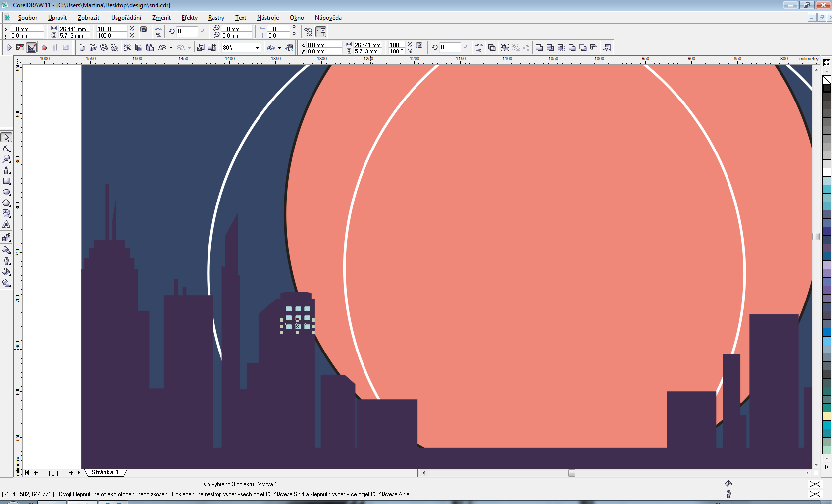Pick the Ellipse tool
The width and height of the screenshot is (832, 504).
click(7, 192)
